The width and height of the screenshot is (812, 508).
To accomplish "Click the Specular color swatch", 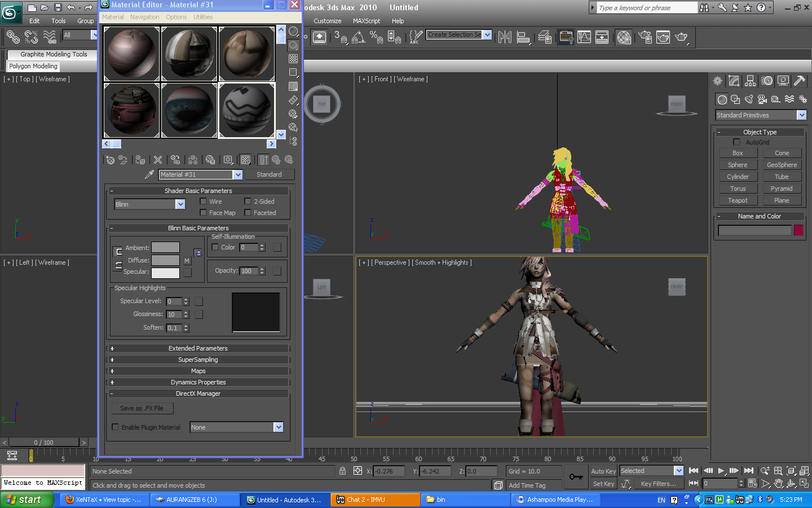I will 166,273.
